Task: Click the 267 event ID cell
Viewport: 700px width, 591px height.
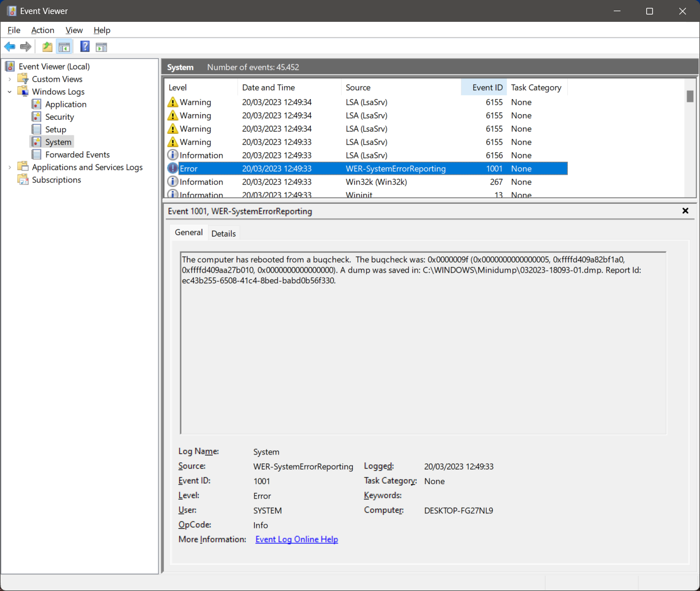Action: (496, 182)
